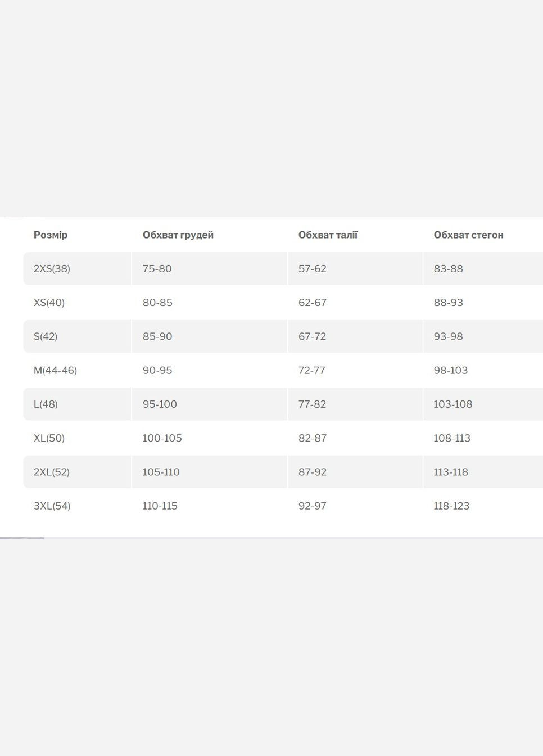Click the Розмір column header
The width and height of the screenshot is (543, 756).
tap(51, 235)
